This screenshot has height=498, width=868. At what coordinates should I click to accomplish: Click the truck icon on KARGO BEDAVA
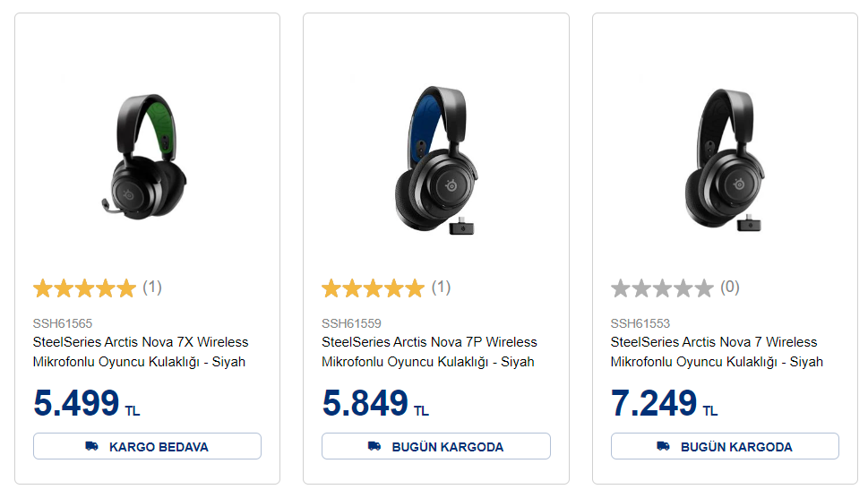[x=91, y=446]
